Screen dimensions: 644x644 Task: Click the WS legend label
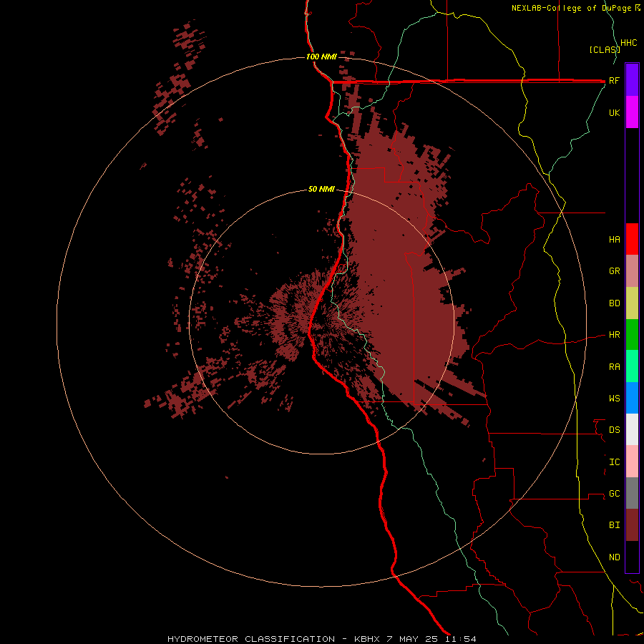[x=615, y=399]
